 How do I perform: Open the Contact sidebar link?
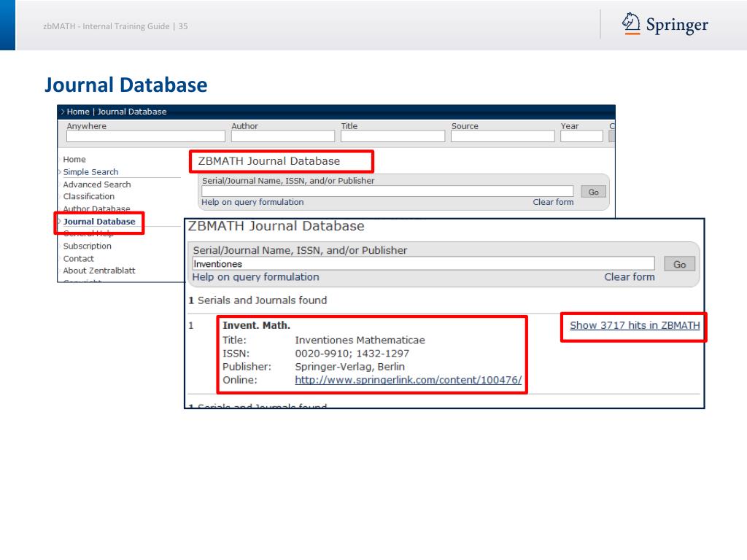point(79,259)
